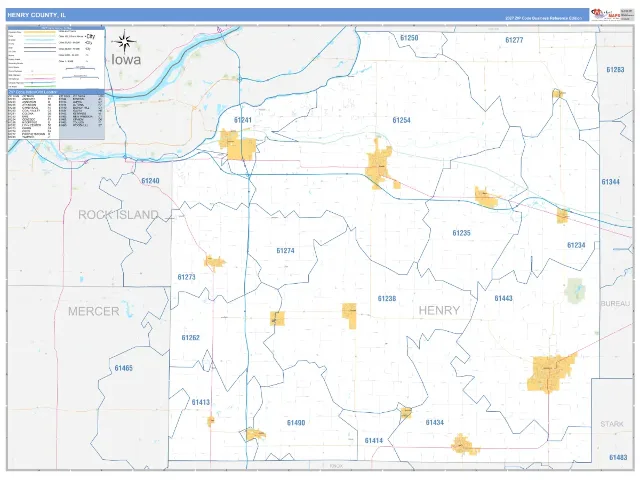The height and width of the screenshot is (480, 640).
Task: Click the HENRY COUNTY, IL title
Action: coord(36,15)
